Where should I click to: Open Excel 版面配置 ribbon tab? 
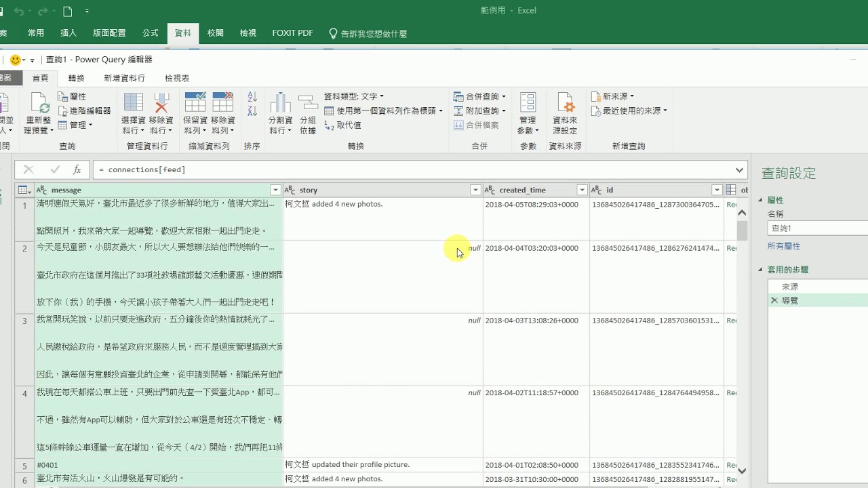click(x=109, y=33)
